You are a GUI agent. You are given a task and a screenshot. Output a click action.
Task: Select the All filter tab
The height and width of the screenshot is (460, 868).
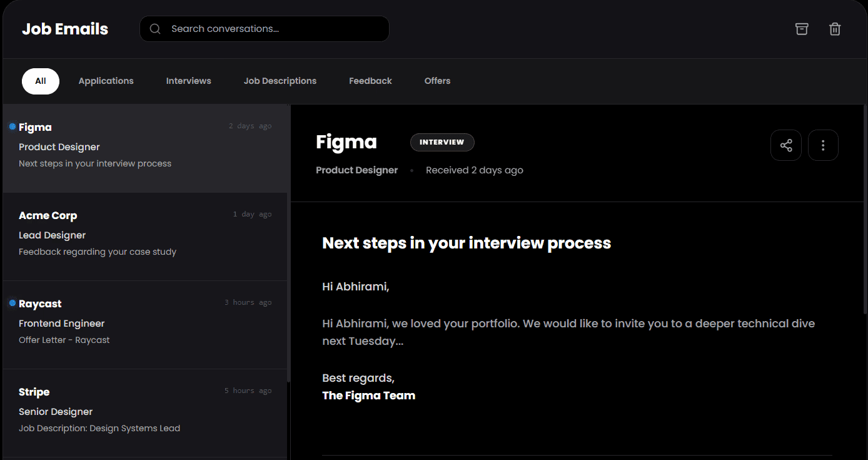pyautogui.click(x=41, y=81)
